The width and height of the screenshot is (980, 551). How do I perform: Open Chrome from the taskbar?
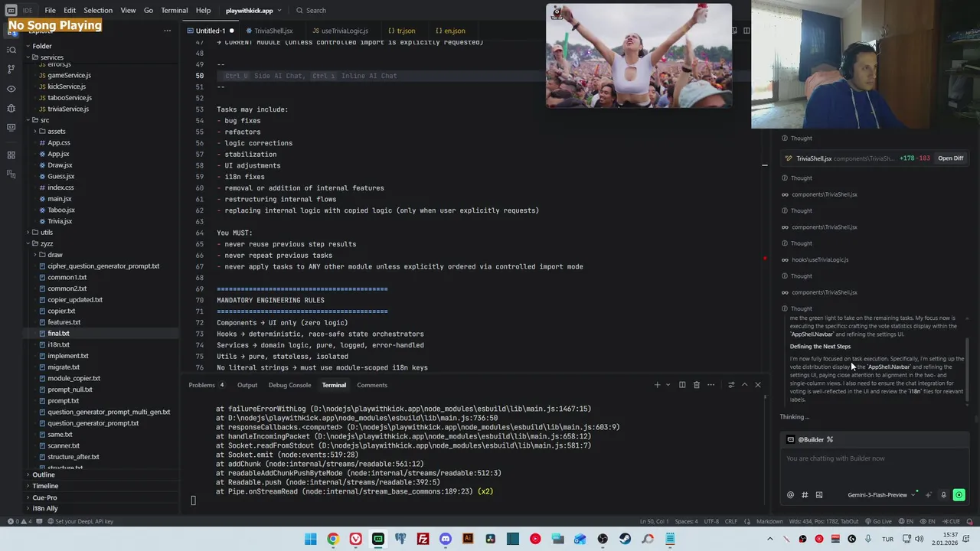(333, 539)
